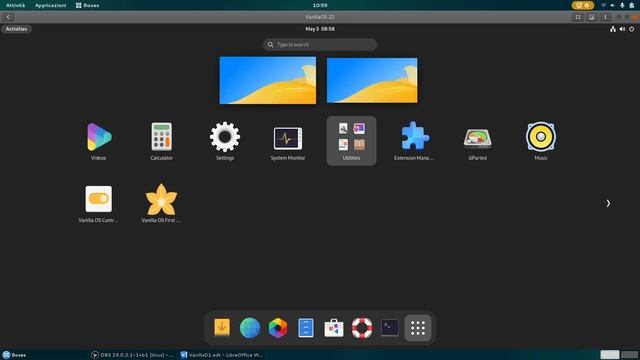Screen dimensions: 640x360
Task: Open the blue Files app in dock
Action: coord(306,328)
